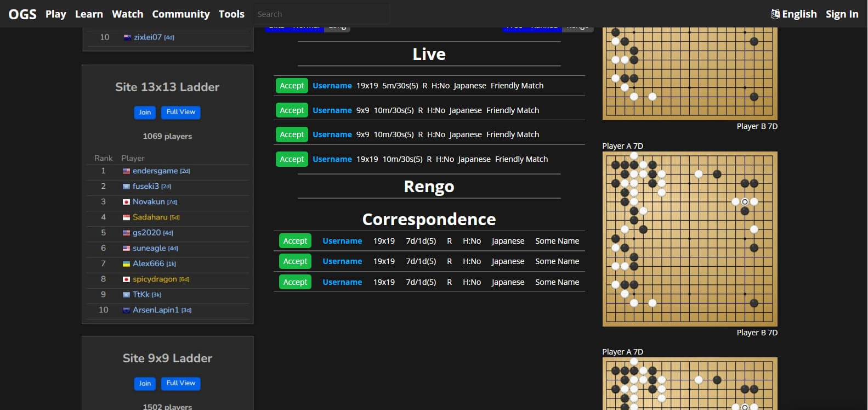Open the Play menu
This screenshot has width=868, height=410.
pyautogui.click(x=55, y=14)
